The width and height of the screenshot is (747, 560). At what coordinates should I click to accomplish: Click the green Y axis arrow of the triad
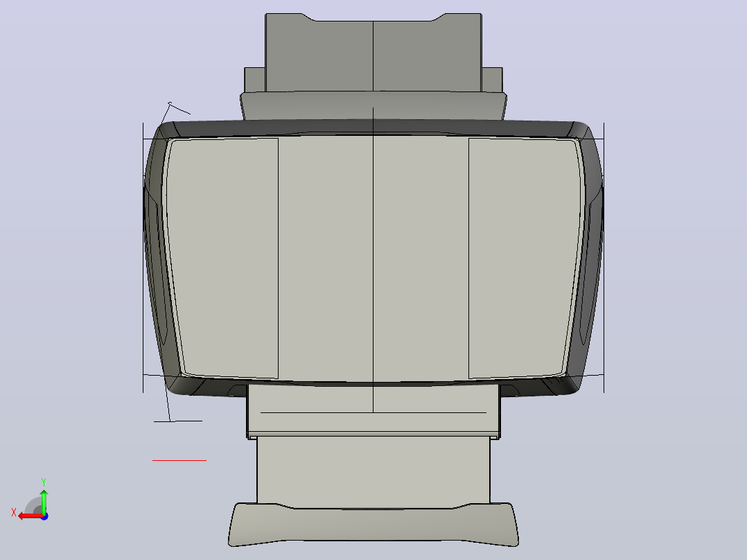[44, 501]
